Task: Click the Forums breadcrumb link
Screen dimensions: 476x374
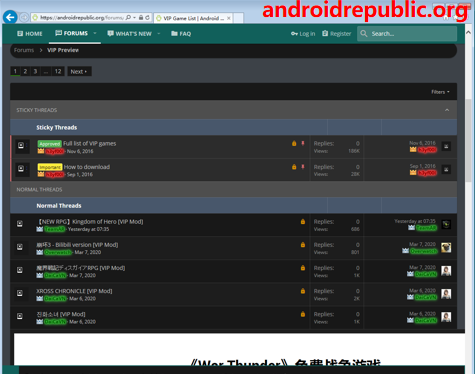Action: [24, 50]
